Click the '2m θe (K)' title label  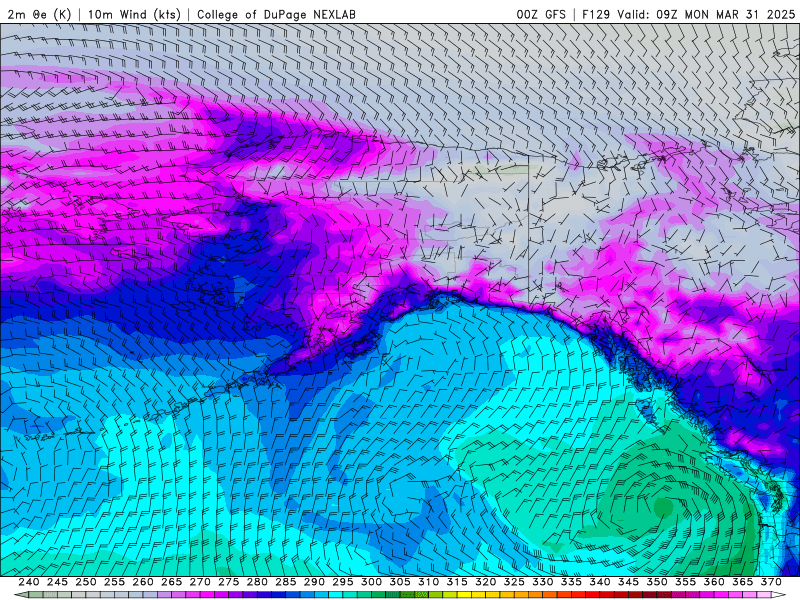(39, 14)
